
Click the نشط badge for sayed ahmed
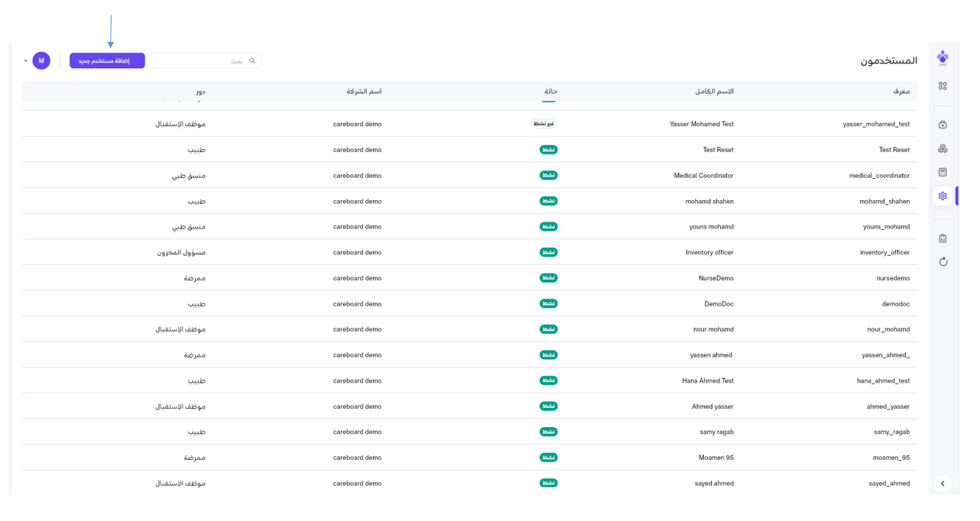coord(548,483)
